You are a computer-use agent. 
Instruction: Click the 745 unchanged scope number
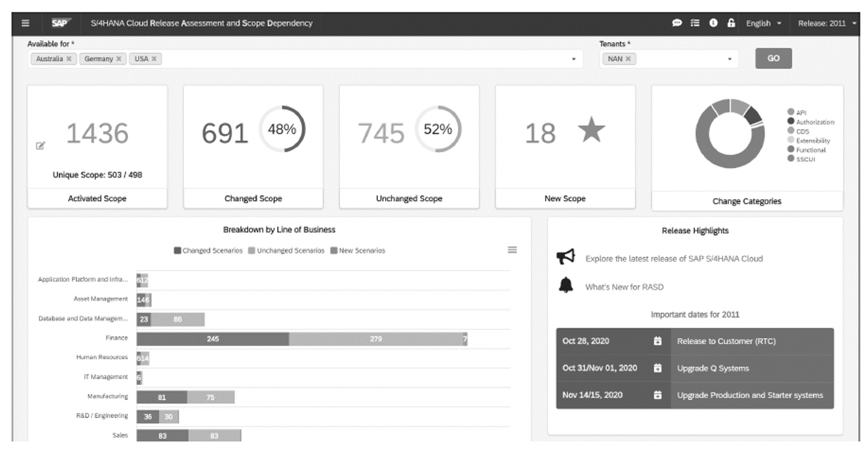pos(380,133)
